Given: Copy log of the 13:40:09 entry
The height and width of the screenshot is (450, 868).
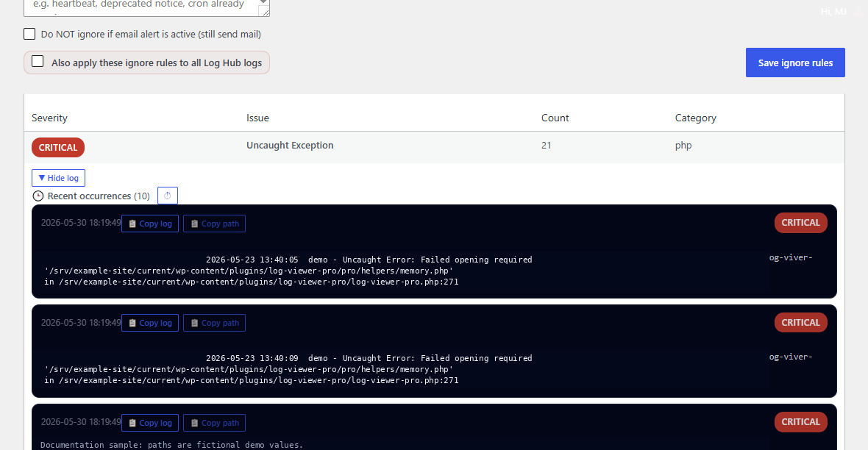Looking at the screenshot, I should tap(150, 323).
